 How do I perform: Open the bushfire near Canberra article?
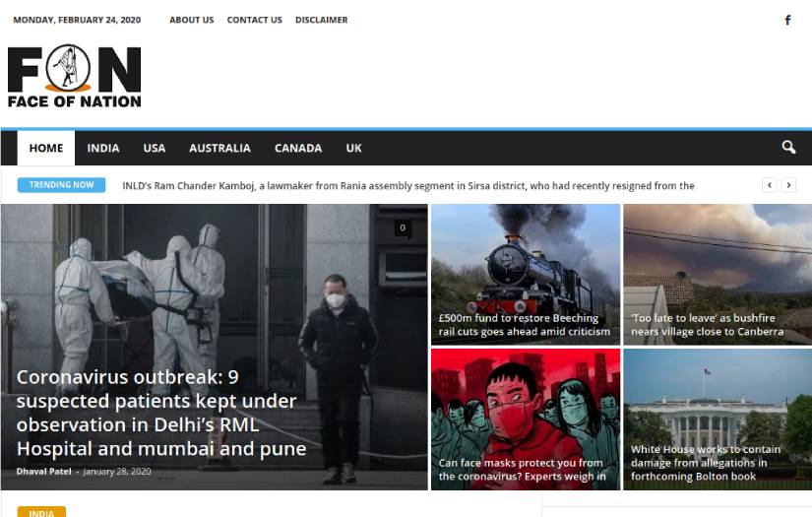(707, 325)
